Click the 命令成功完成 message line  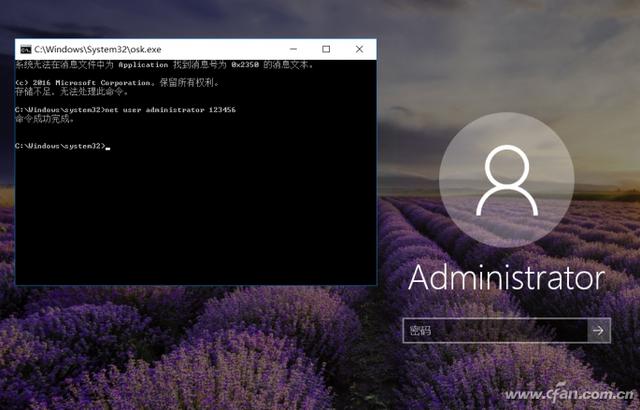44,119
